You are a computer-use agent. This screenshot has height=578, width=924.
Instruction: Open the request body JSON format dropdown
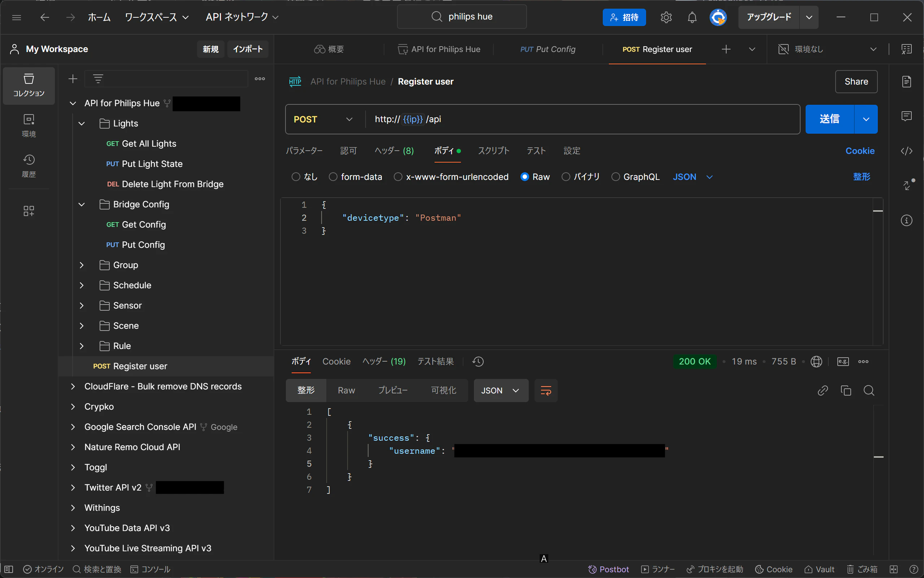pos(693,177)
